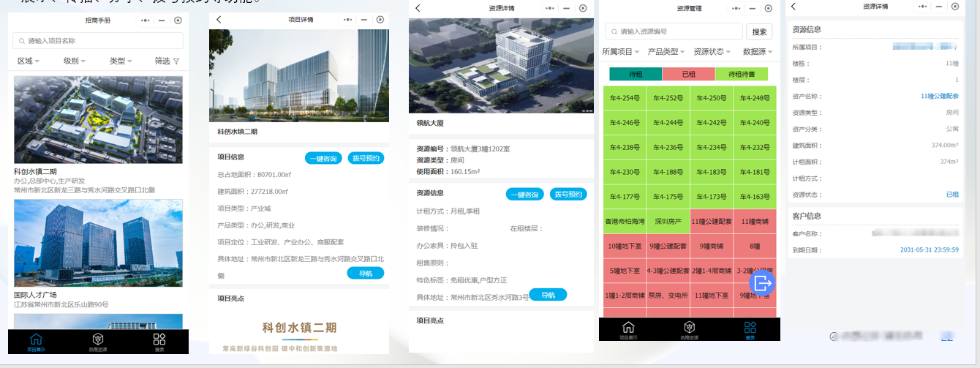Click 一键咨询 button in 资源信息 section

click(x=524, y=194)
